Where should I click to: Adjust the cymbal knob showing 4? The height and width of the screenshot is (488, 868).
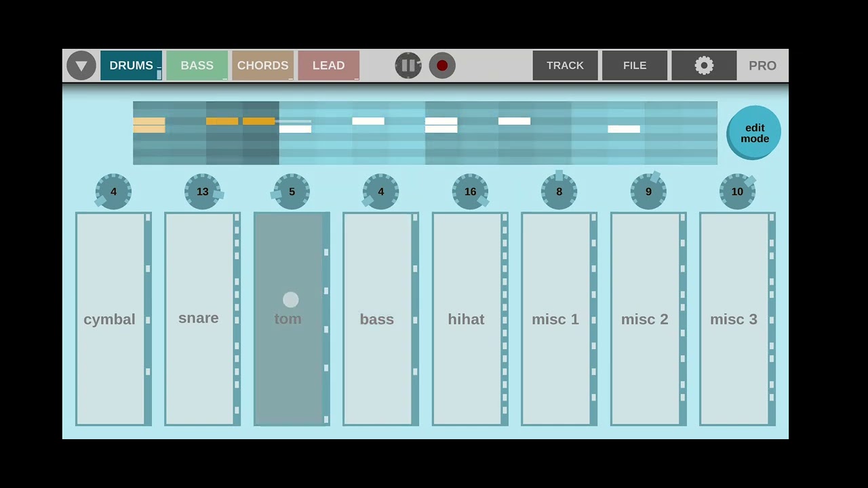coord(113,192)
